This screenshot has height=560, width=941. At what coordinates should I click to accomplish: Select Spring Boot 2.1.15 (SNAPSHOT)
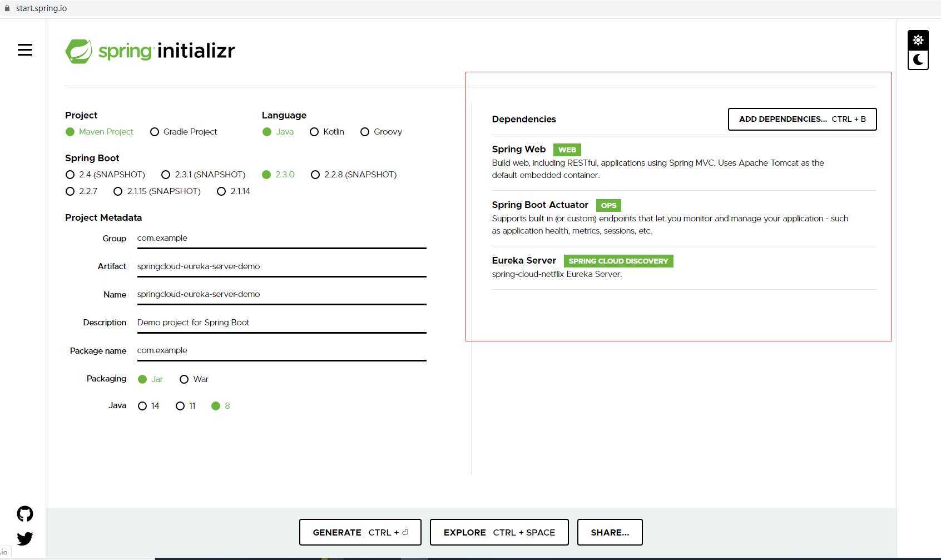coord(157,191)
